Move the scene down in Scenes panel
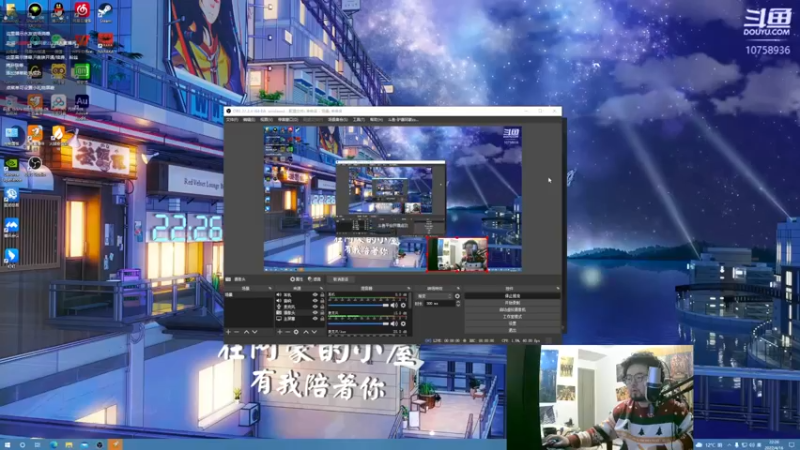Screen dimensions: 800x450 (255, 332)
